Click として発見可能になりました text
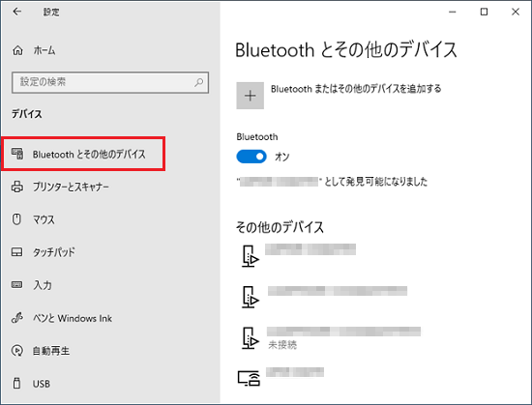Viewport: 532px width, 405px height. pyautogui.click(x=376, y=182)
